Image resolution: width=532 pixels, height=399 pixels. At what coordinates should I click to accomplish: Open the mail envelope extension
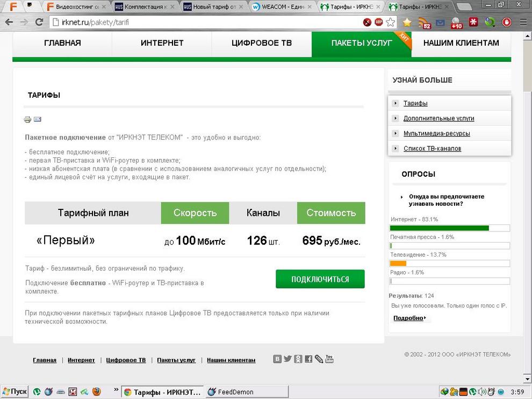tap(440, 23)
